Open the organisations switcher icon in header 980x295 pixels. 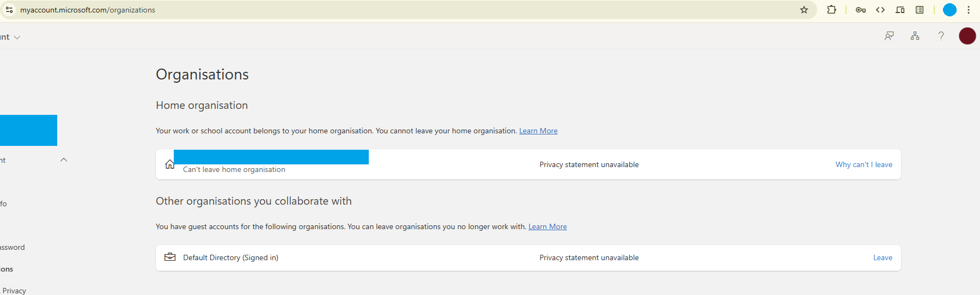pos(915,36)
